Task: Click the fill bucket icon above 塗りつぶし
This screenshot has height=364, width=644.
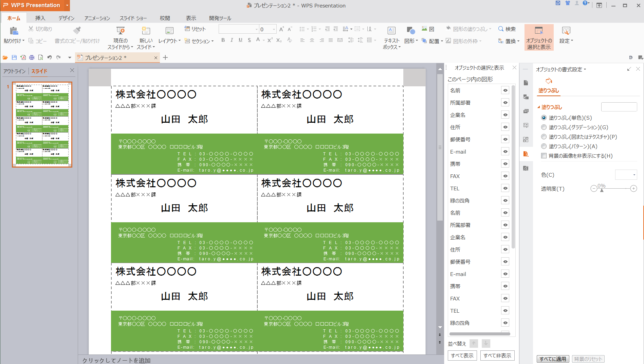Action: point(549,81)
